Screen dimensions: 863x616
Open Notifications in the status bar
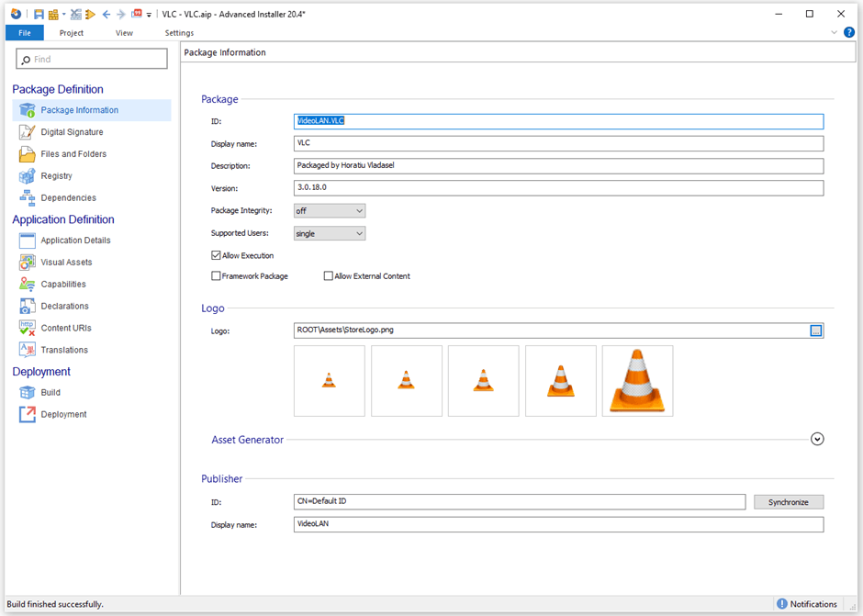807,604
